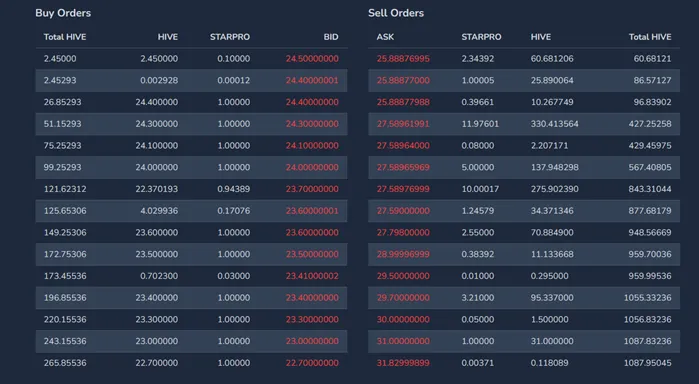Choose ask price 27.59000000
699x384 pixels.
tap(403, 211)
